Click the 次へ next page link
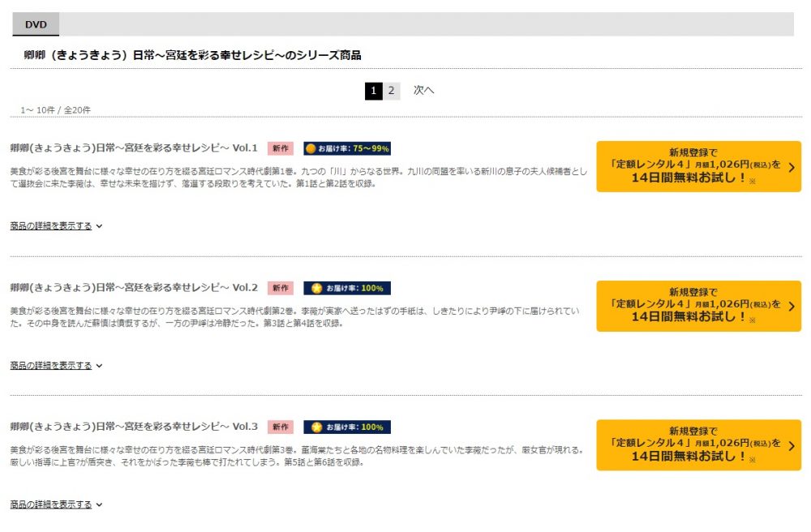 (x=423, y=91)
